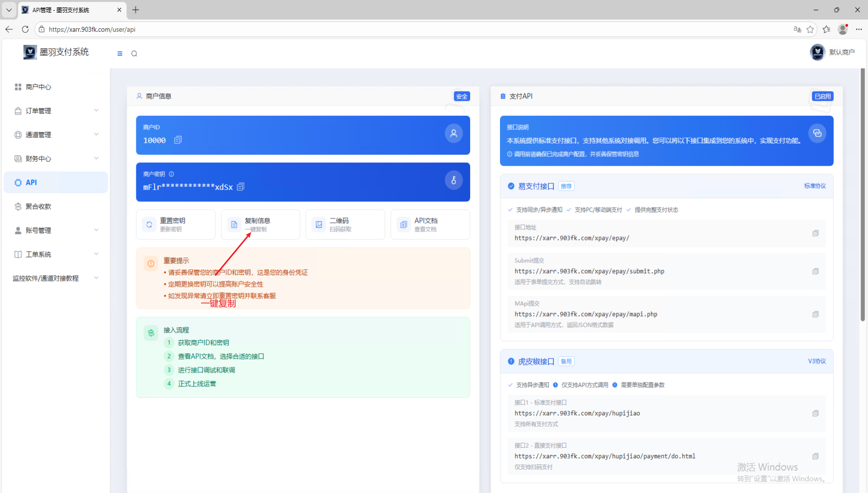This screenshot has height=493, width=868.
Task: Copy the merchant ID 10000
Action: pos(178,140)
